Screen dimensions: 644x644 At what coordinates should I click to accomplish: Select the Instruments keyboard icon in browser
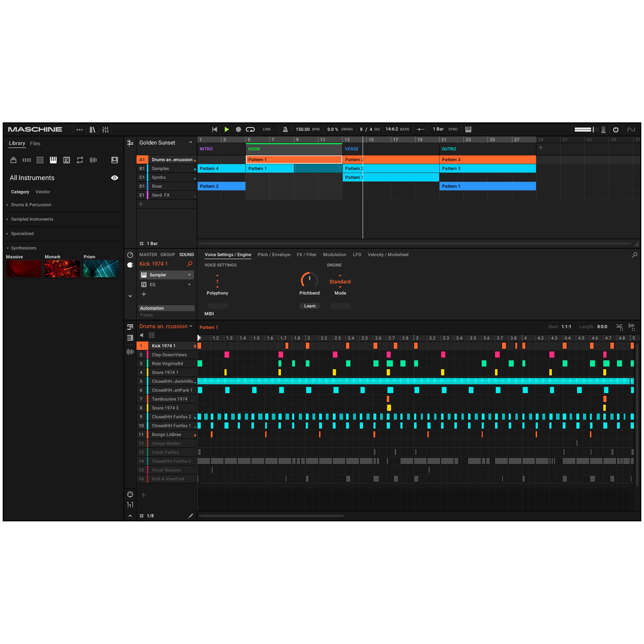click(x=53, y=160)
